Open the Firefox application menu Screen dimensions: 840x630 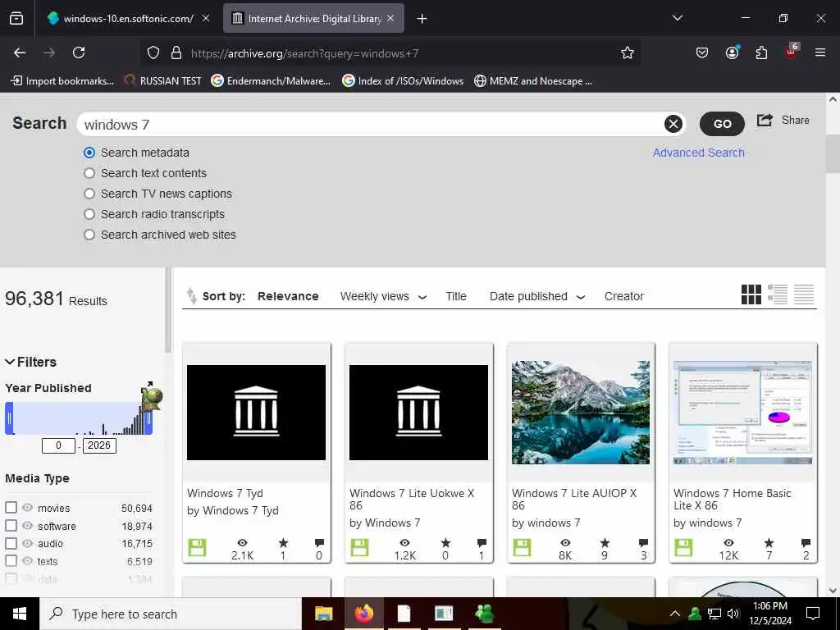pyautogui.click(x=820, y=52)
